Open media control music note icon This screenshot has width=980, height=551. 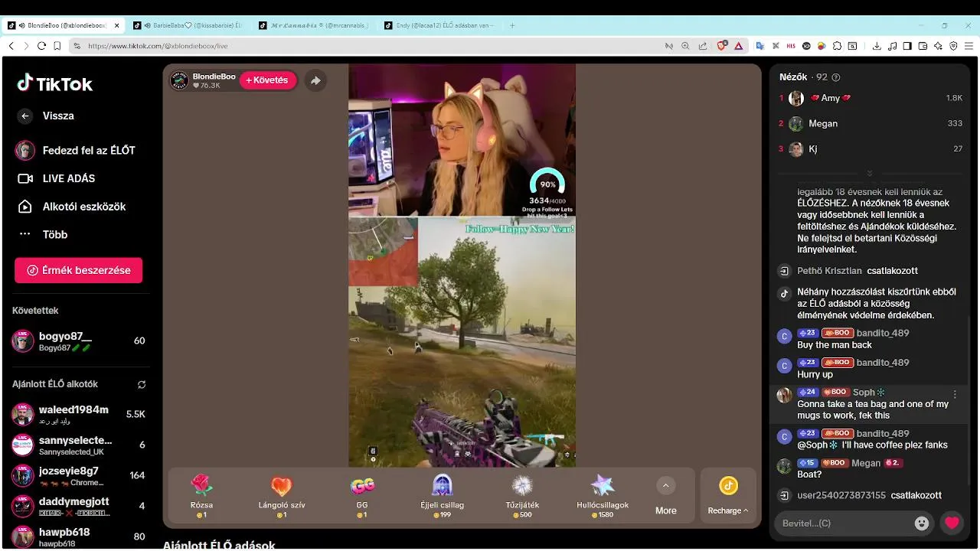892,46
